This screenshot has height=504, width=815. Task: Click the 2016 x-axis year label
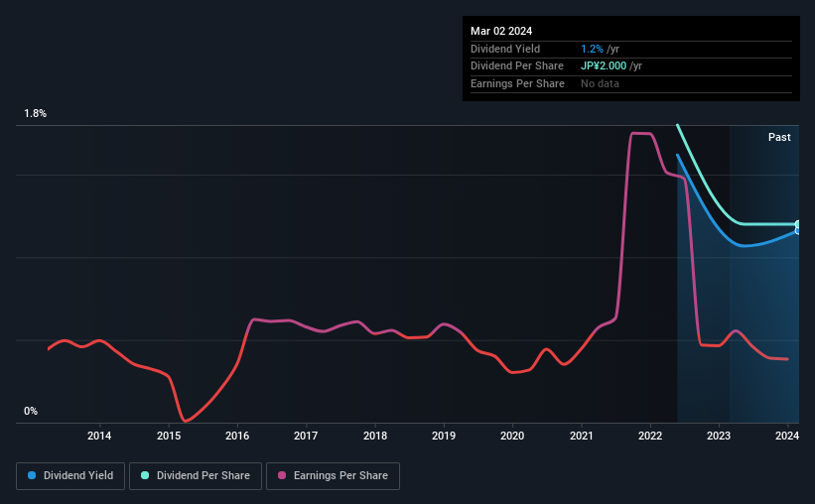(x=237, y=436)
